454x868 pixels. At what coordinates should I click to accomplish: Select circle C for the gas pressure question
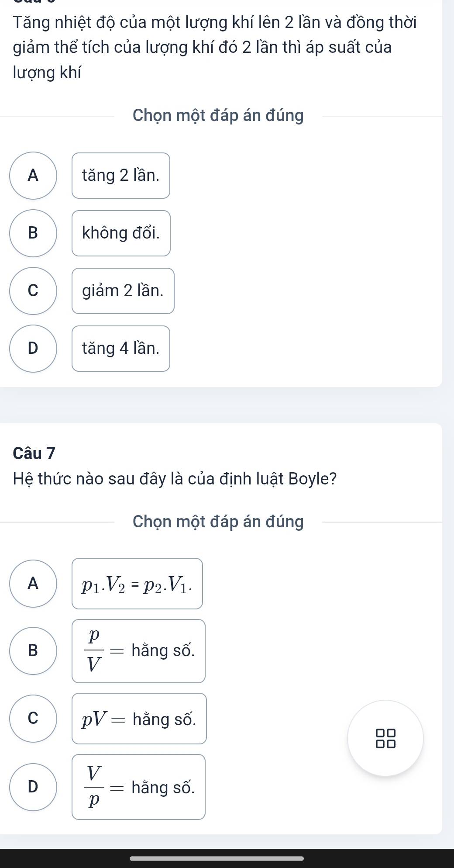click(33, 291)
